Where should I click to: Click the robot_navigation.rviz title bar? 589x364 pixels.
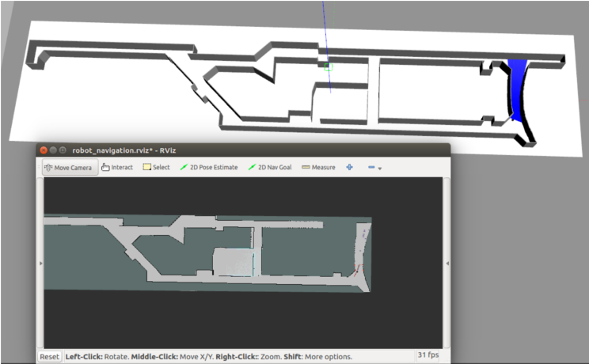tap(237, 150)
